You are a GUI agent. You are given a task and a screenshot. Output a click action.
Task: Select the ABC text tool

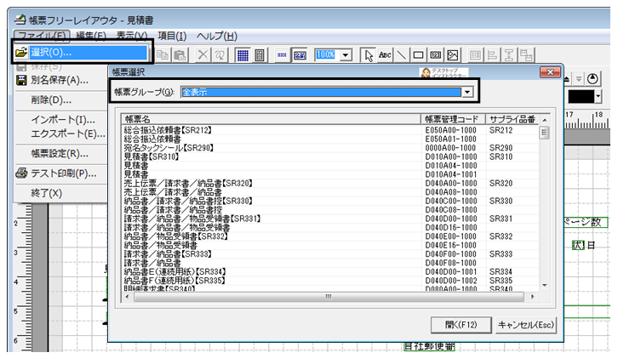pyautogui.click(x=385, y=55)
